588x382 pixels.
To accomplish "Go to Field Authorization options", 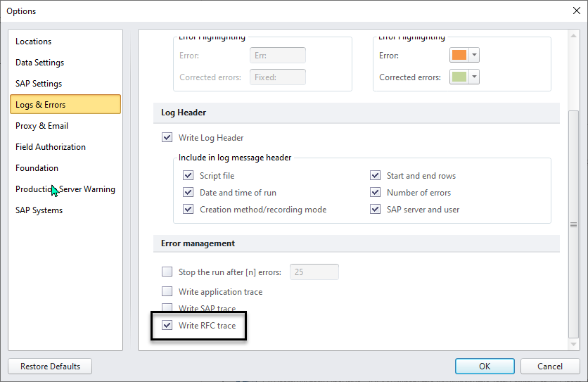I will point(51,147).
